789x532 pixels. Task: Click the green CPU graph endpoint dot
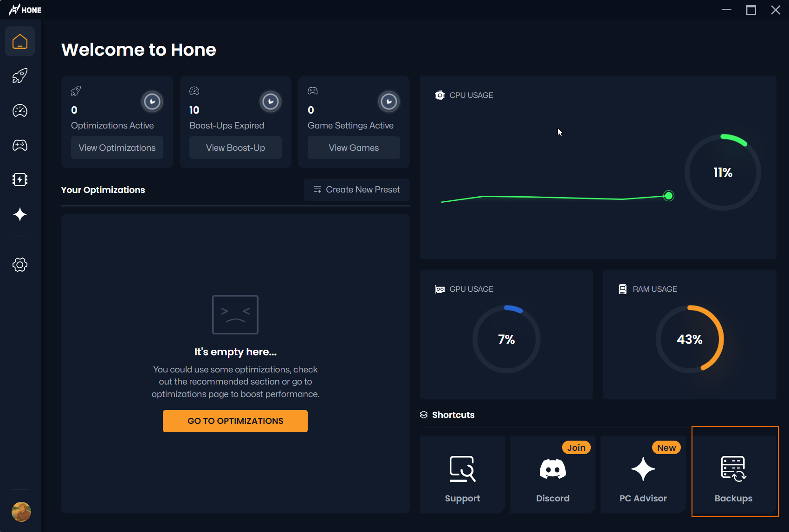pyautogui.click(x=669, y=196)
